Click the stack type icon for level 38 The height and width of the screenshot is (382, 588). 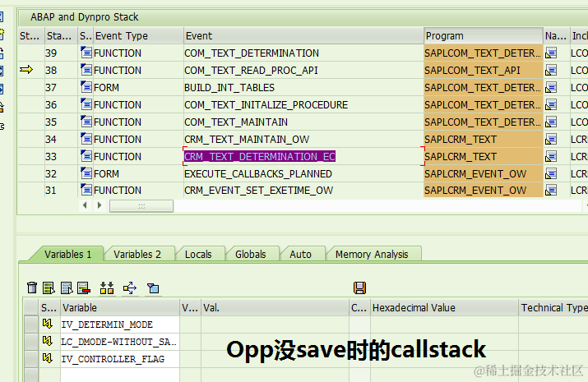tap(86, 70)
